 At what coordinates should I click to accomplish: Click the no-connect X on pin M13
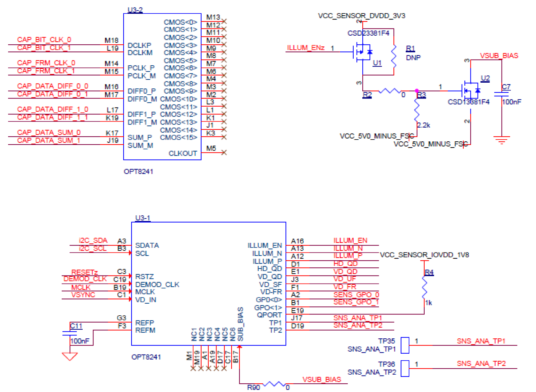tap(224, 21)
